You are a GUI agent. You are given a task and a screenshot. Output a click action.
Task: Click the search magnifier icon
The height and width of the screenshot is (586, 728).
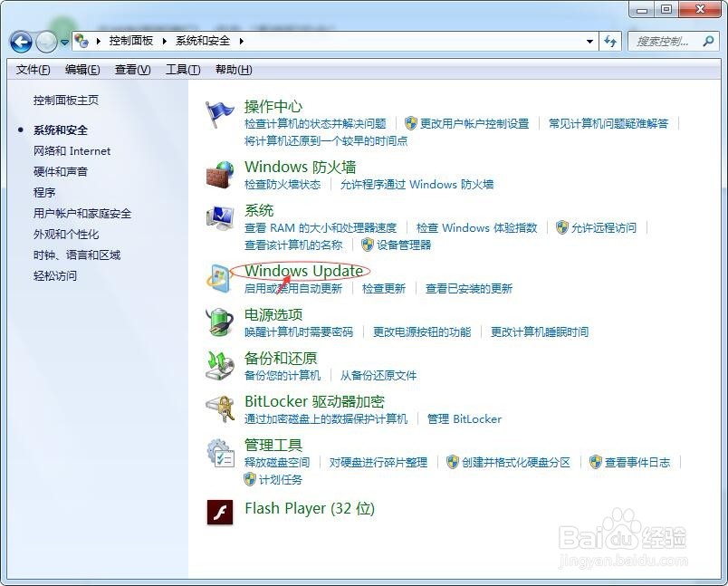[x=708, y=42]
